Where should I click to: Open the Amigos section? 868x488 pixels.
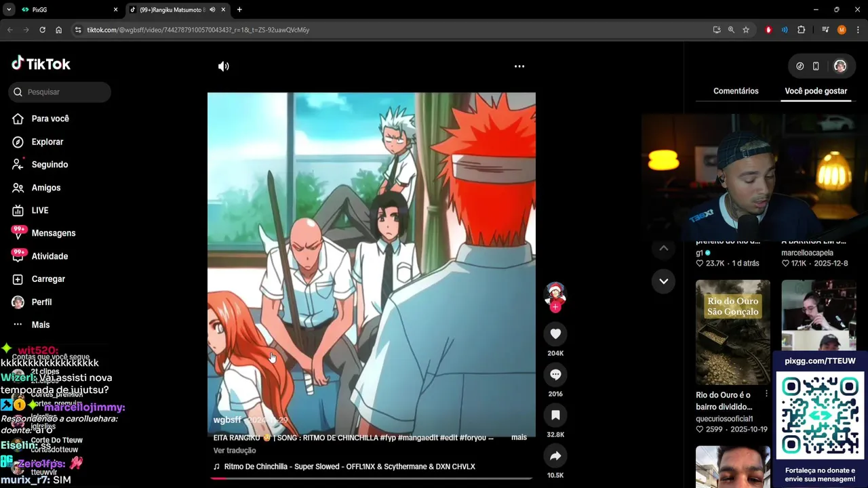tap(37, 188)
